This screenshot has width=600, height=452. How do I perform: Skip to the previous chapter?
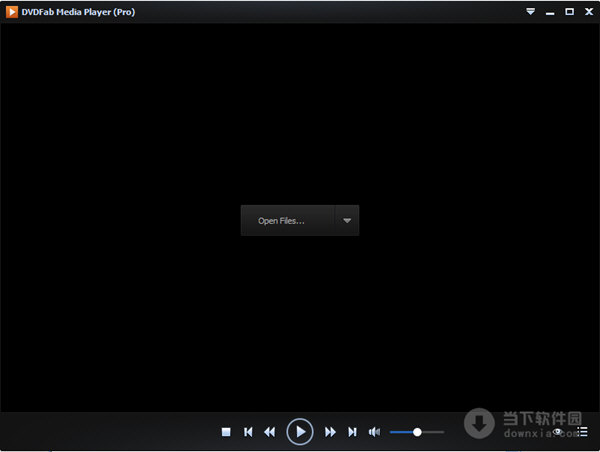(x=248, y=432)
